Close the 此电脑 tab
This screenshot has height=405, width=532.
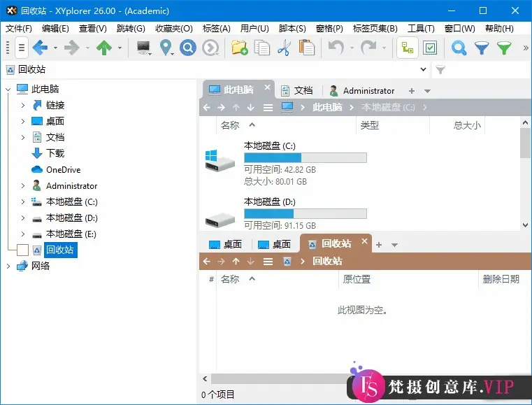267,87
